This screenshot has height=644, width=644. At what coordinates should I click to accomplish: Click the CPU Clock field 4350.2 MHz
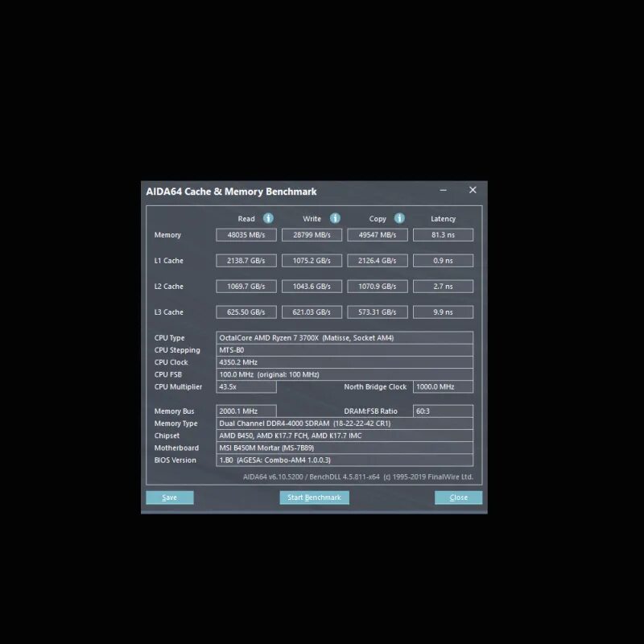(x=345, y=362)
